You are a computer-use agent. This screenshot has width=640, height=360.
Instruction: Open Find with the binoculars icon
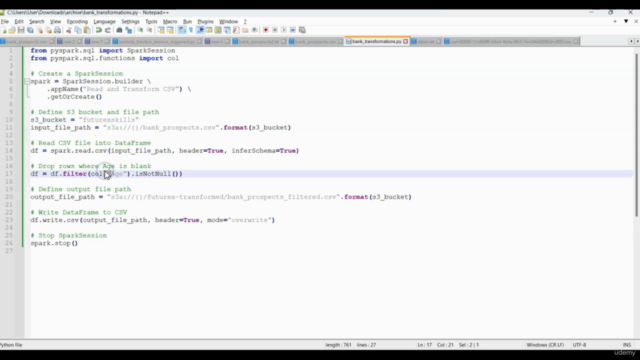pos(119,30)
